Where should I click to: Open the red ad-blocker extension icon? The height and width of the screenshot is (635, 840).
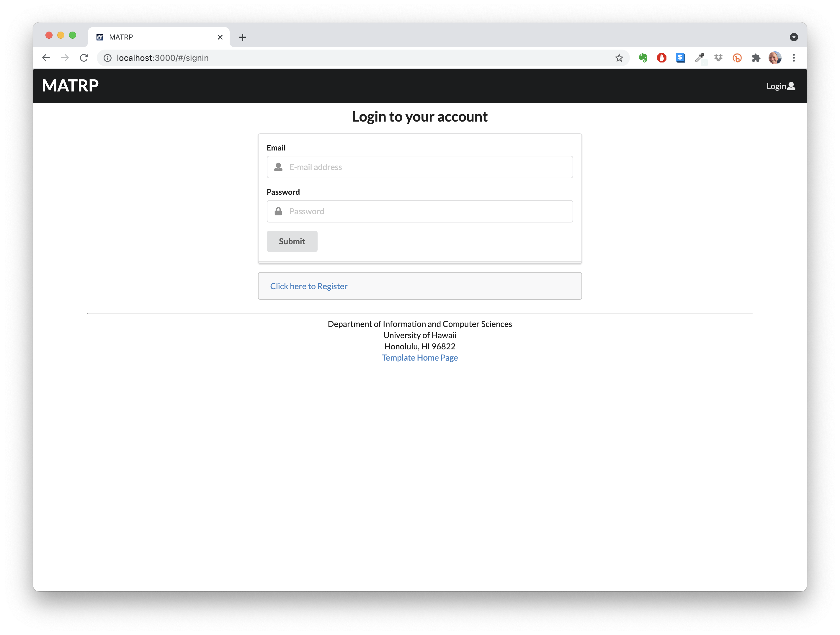pos(661,58)
